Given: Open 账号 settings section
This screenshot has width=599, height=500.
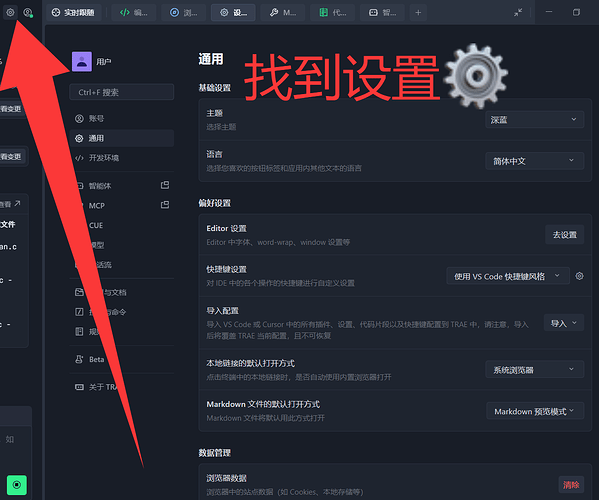Looking at the screenshot, I should pyautogui.click(x=121, y=118).
